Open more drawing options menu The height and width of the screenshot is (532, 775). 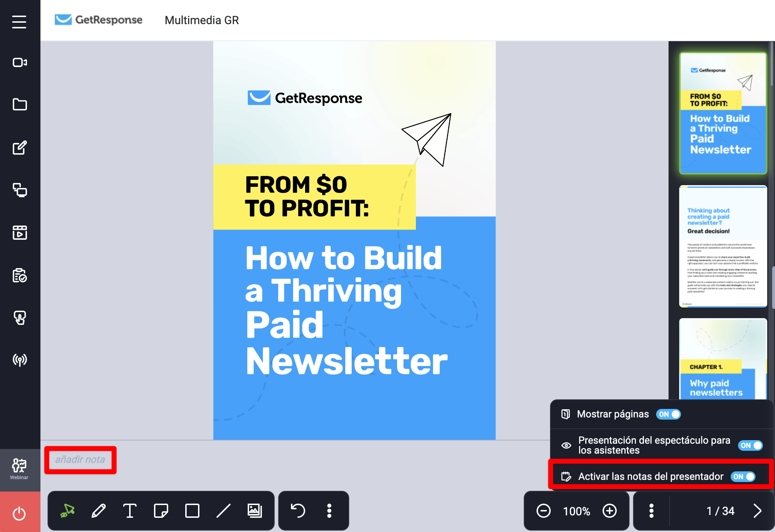(329, 511)
